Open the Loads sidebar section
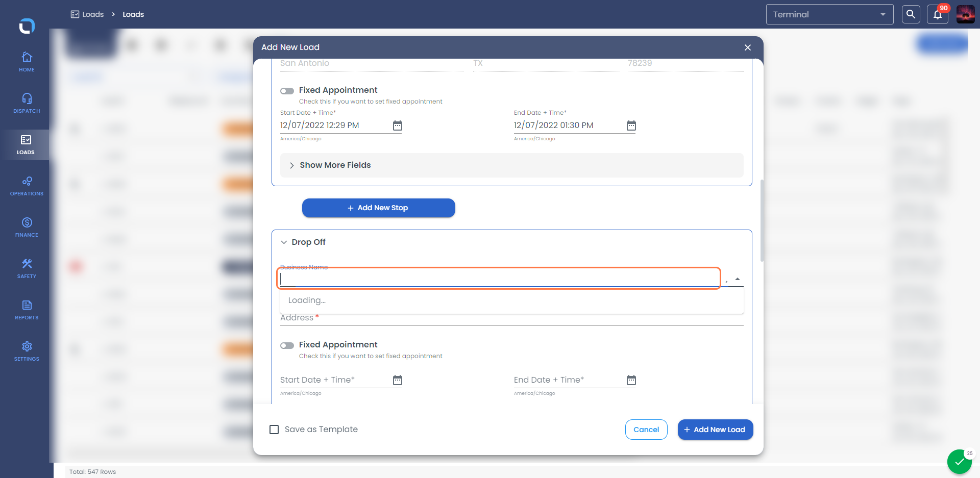The width and height of the screenshot is (980, 478). (26, 145)
